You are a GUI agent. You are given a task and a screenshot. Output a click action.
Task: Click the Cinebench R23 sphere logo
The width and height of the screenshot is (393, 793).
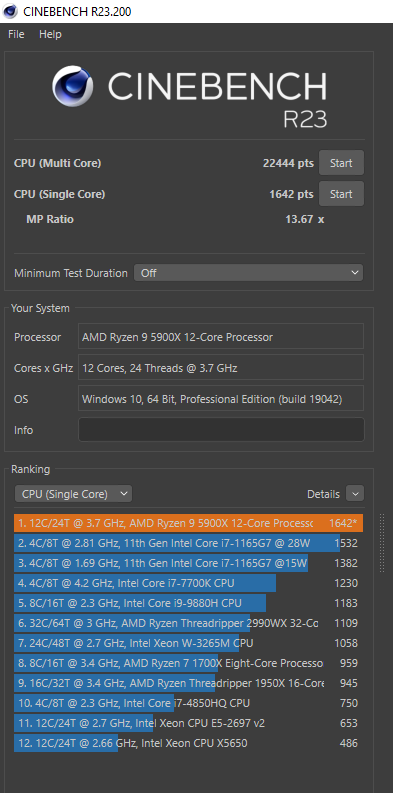73,86
